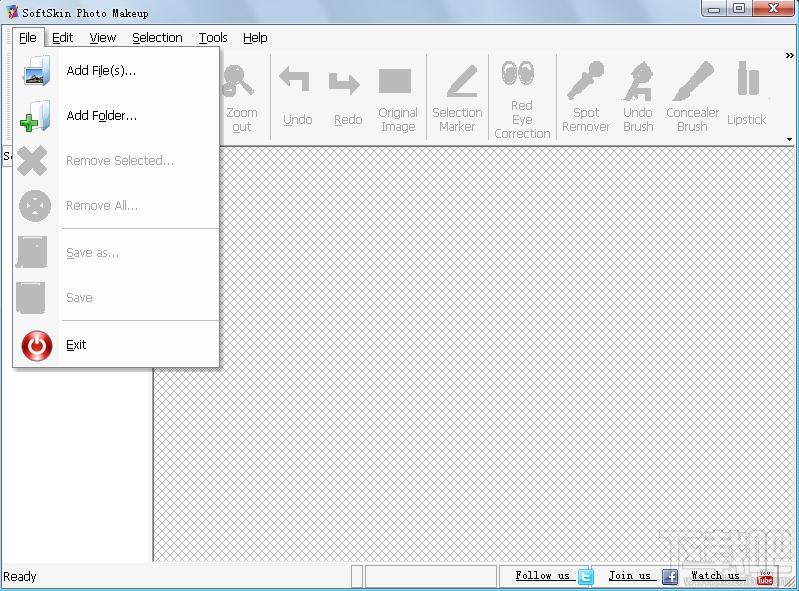Open the Tools menu
This screenshot has width=799, height=591.
pyautogui.click(x=212, y=38)
